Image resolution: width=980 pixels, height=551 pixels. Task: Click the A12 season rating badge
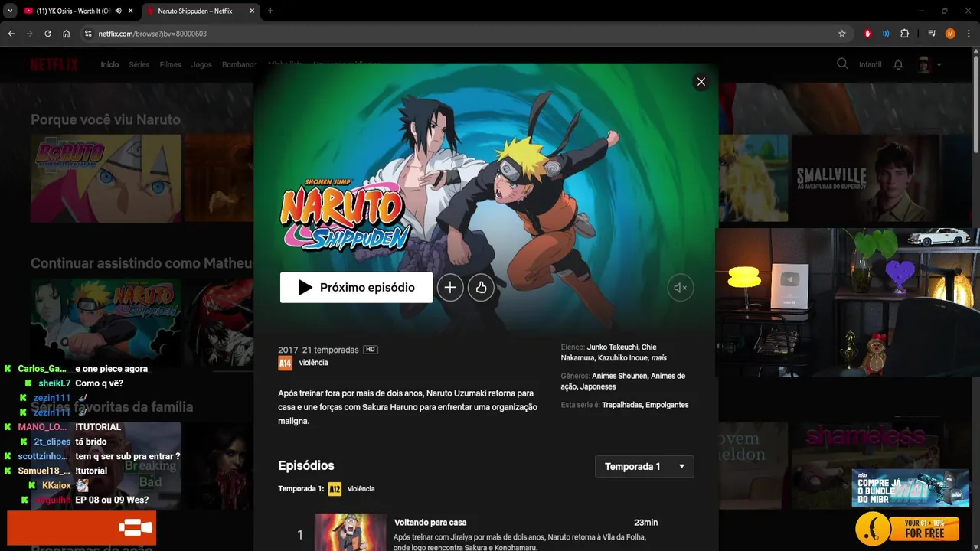[335, 489]
